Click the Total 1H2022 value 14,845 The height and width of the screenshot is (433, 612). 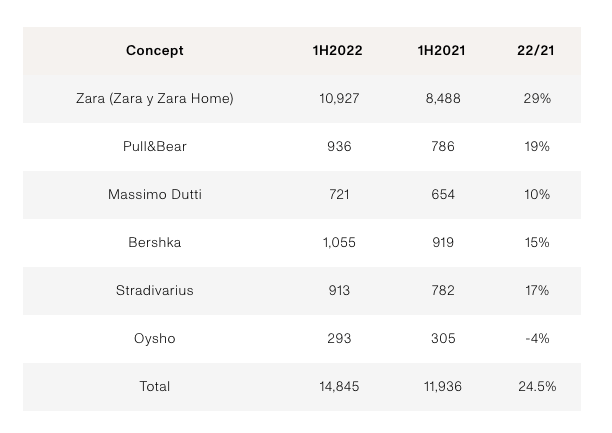tap(338, 387)
